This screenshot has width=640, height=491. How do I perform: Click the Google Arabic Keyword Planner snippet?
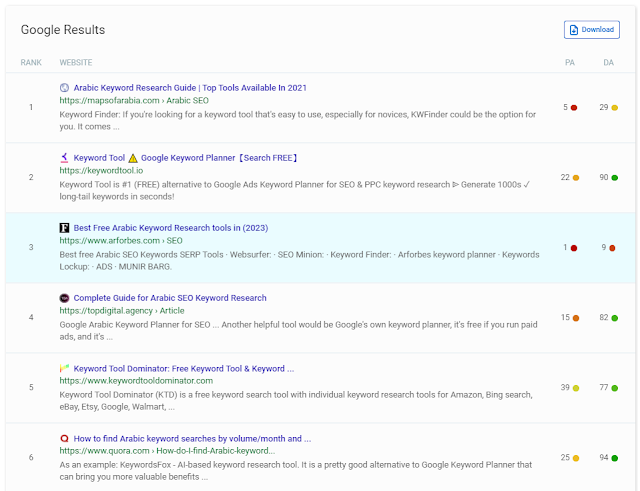(298, 331)
